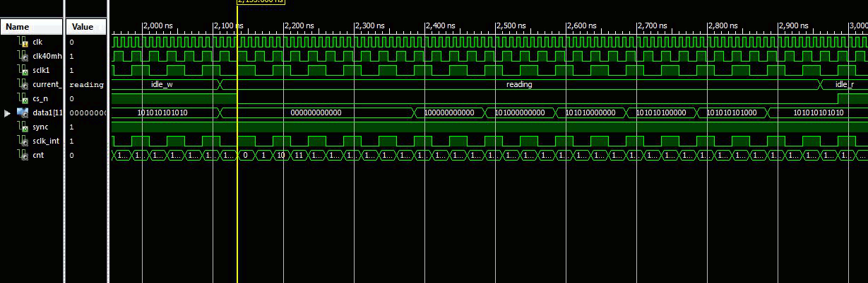Click the sync value cell showing 1
The image size is (868, 283).
coord(72,127)
